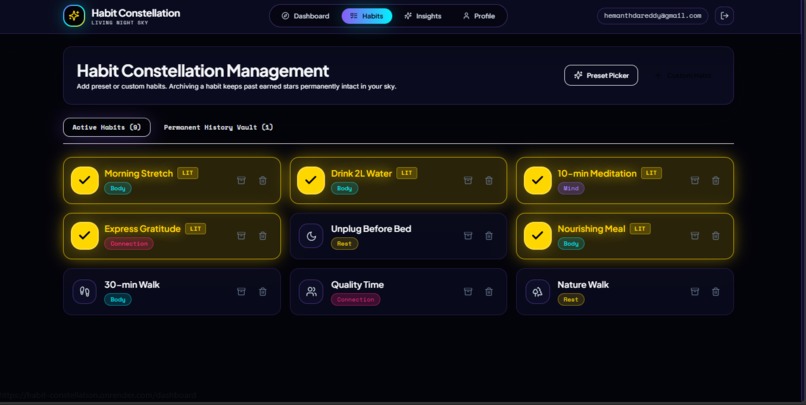806x405 pixels.
Task: Mark Quality Time people icon complete
Action: tap(311, 291)
